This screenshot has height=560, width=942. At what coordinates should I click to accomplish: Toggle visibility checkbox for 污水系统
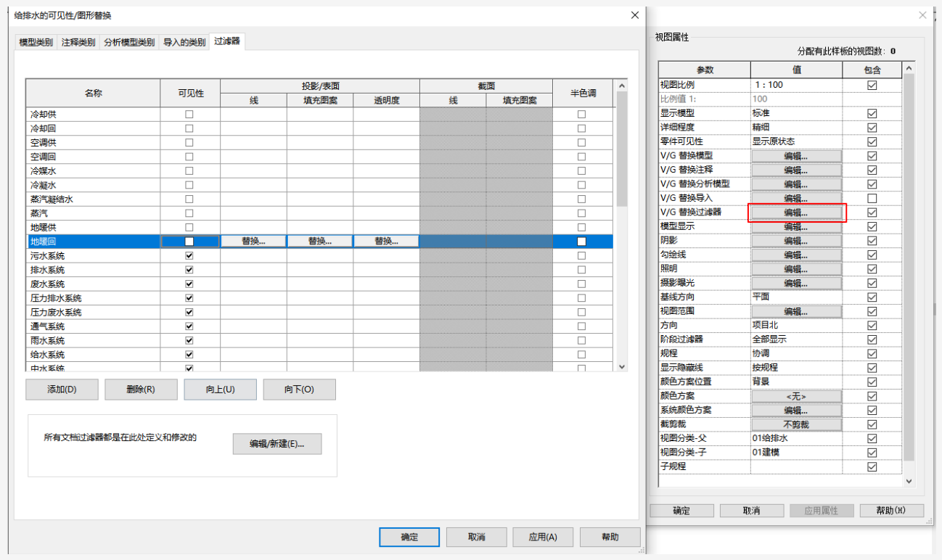pos(189,256)
